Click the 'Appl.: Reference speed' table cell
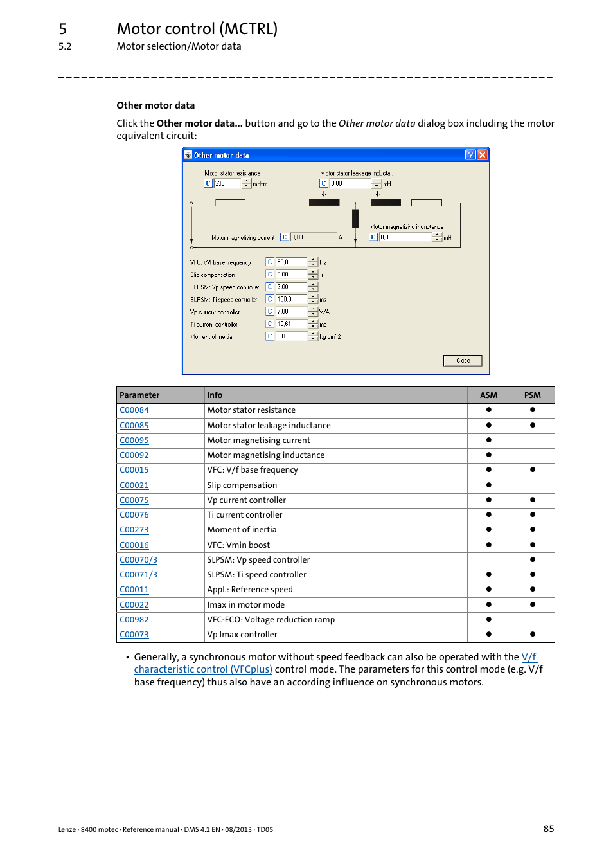Screen dimensions: 613x868 tap(336, 590)
